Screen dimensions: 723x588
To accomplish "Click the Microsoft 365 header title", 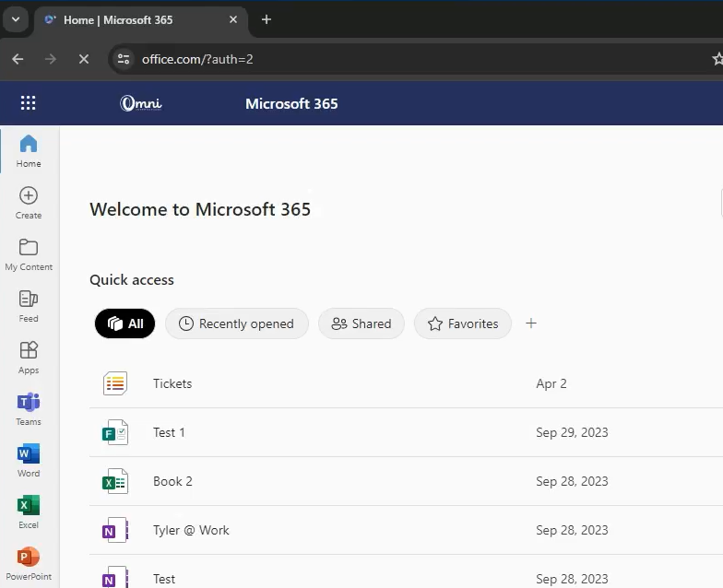I will pyautogui.click(x=291, y=103).
